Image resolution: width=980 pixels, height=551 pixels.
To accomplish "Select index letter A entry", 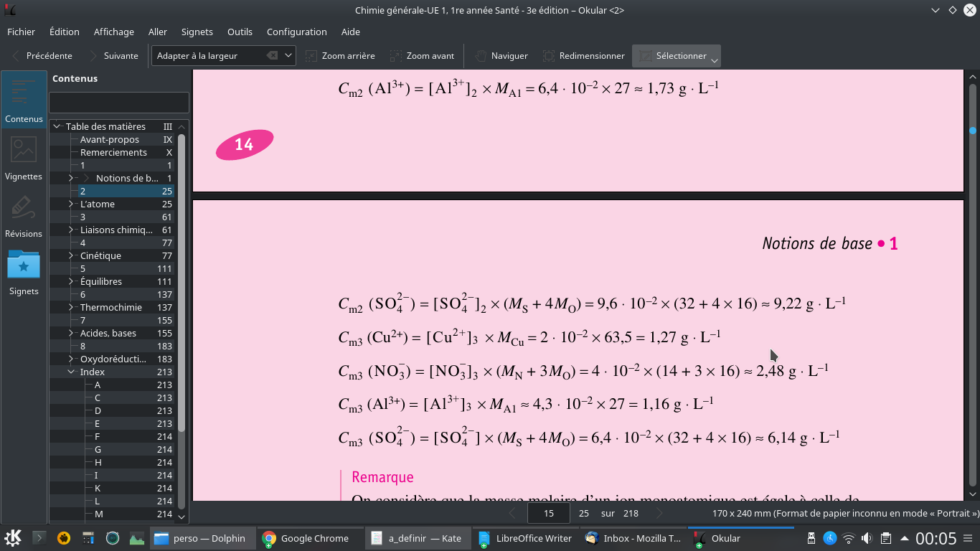I will (98, 385).
